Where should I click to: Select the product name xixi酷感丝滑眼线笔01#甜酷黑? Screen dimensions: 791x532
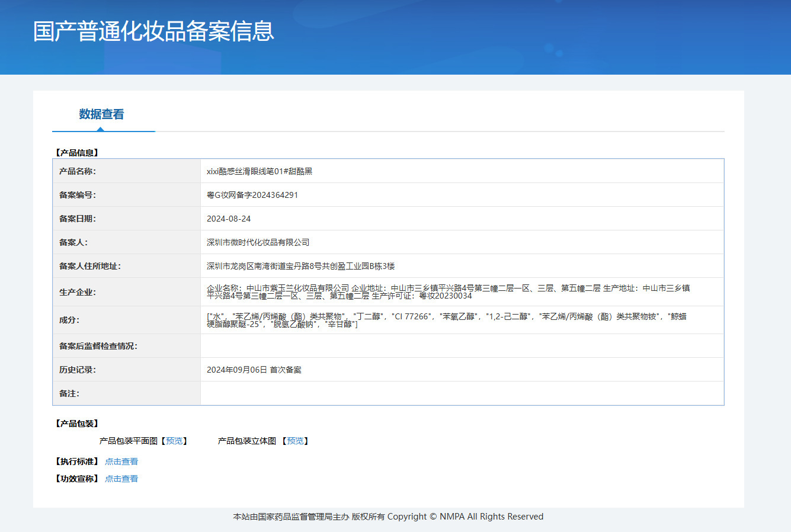pyautogui.click(x=260, y=171)
